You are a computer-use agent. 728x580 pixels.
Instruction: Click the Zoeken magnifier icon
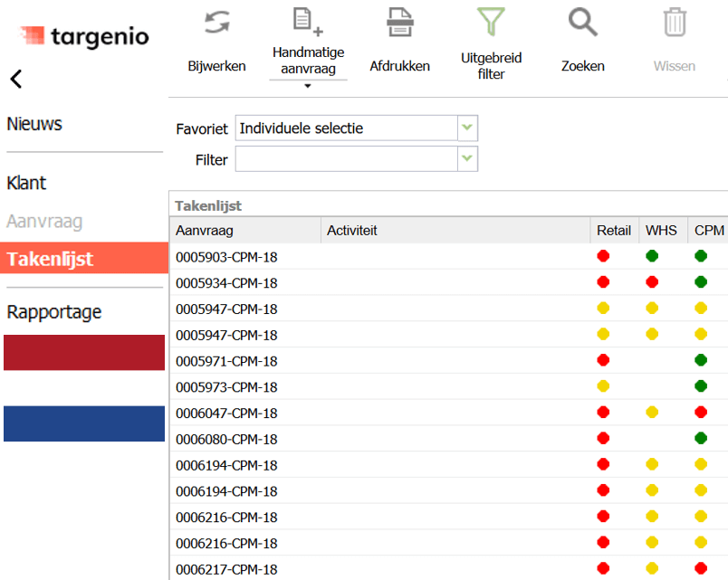point(582,22)
